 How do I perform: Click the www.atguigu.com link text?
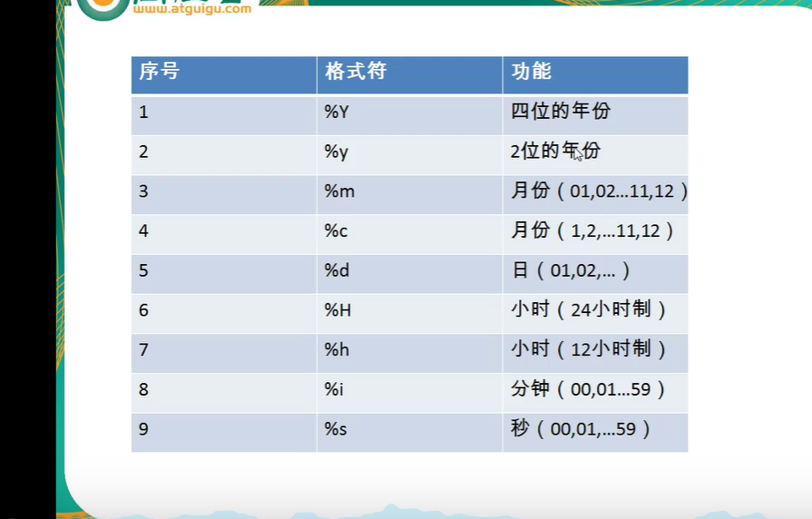[192, 9]
